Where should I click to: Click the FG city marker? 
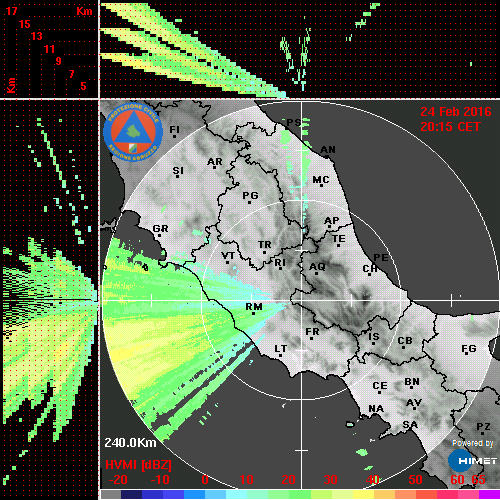467,354
